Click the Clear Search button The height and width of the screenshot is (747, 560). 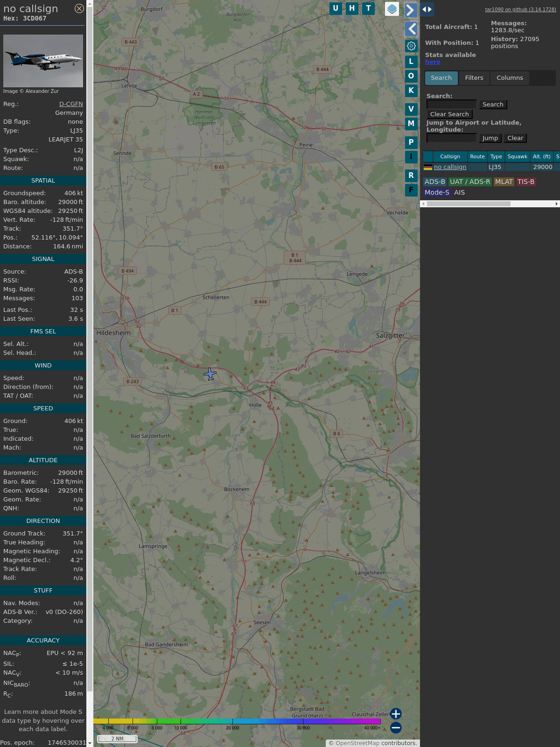[449, 114]
